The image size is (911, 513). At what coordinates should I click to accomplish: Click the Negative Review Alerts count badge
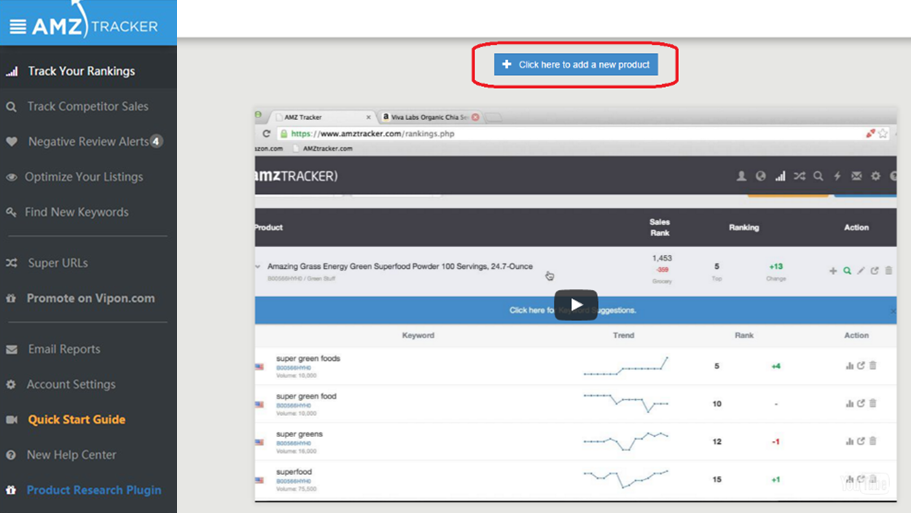click(156, 141)
